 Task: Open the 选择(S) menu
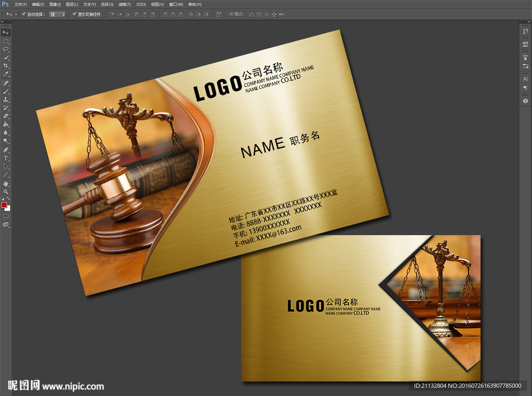tap(107, 4)
